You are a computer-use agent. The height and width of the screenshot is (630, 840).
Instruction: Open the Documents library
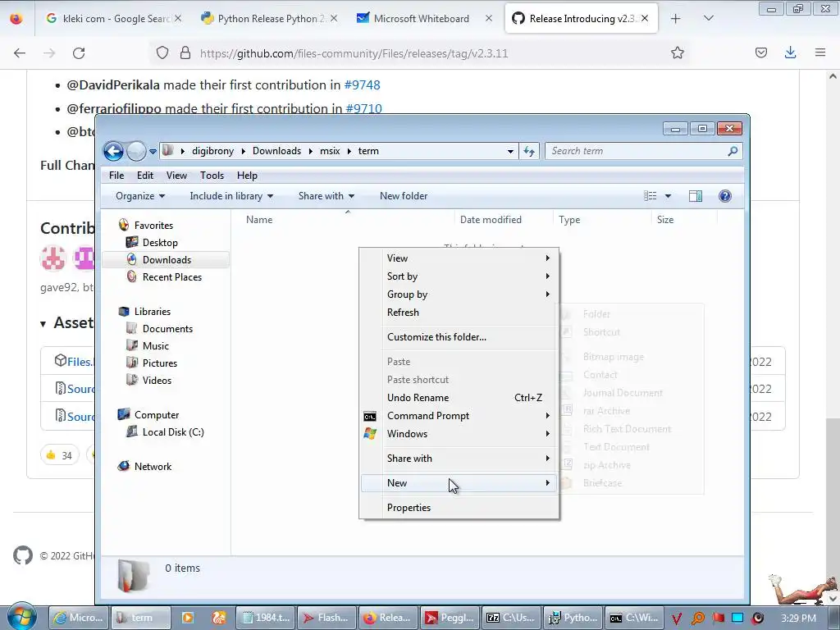pyautogui.click(x=167, y=329)
